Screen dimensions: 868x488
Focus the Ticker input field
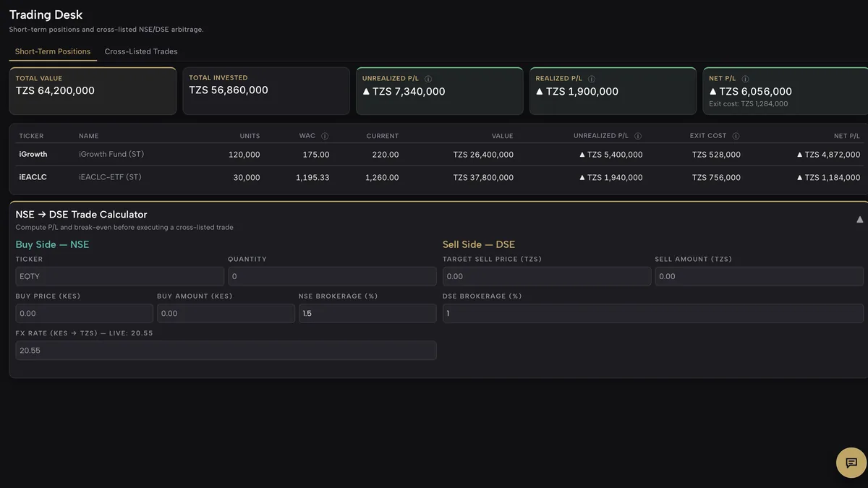pyautogui.click(x=120, y=276)
